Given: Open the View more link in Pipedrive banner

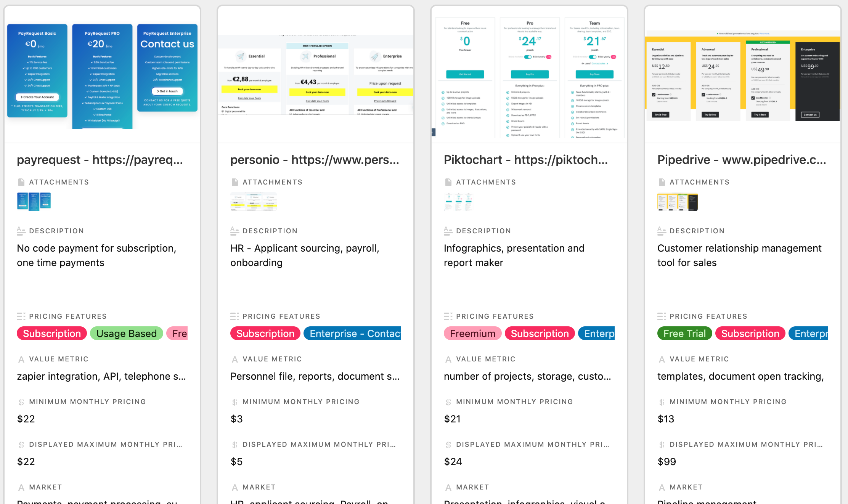Looking at the screenshot, I should coord(764,34).
